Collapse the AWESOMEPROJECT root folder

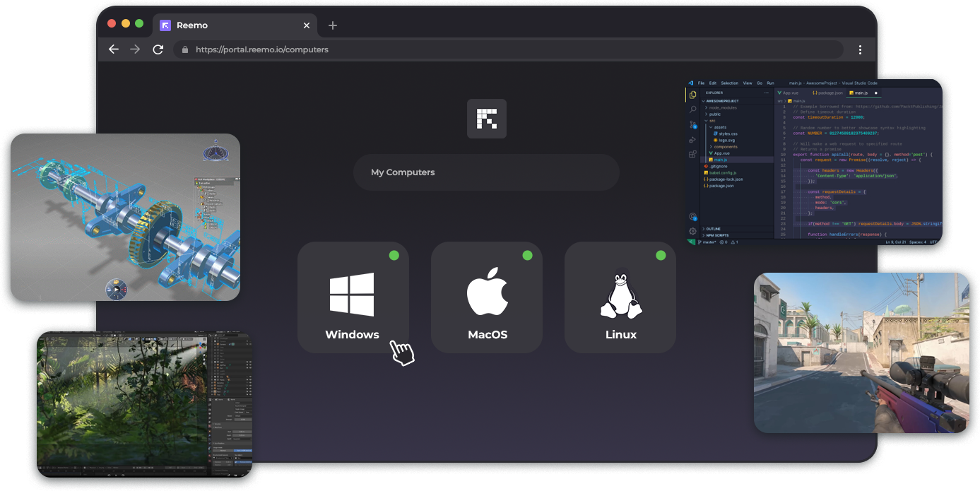click(x=738, y=101)
